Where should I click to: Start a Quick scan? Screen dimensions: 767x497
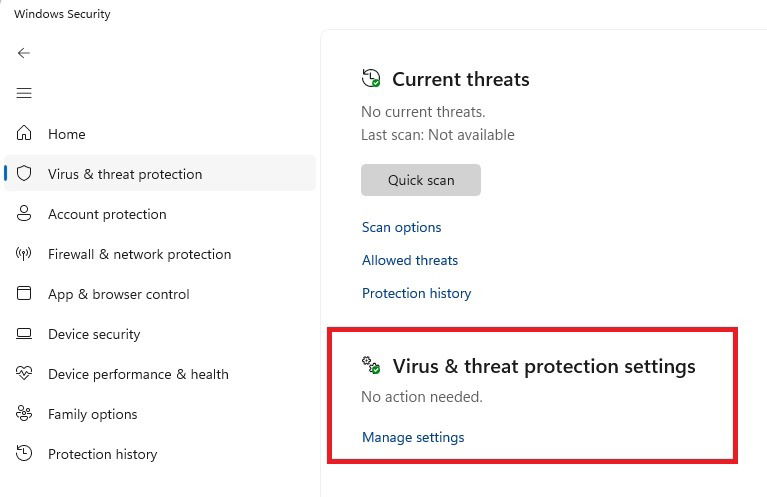421,180
